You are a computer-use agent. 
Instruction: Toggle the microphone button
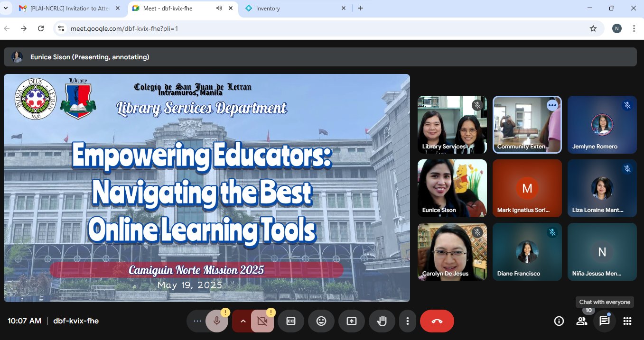point(217,321)
